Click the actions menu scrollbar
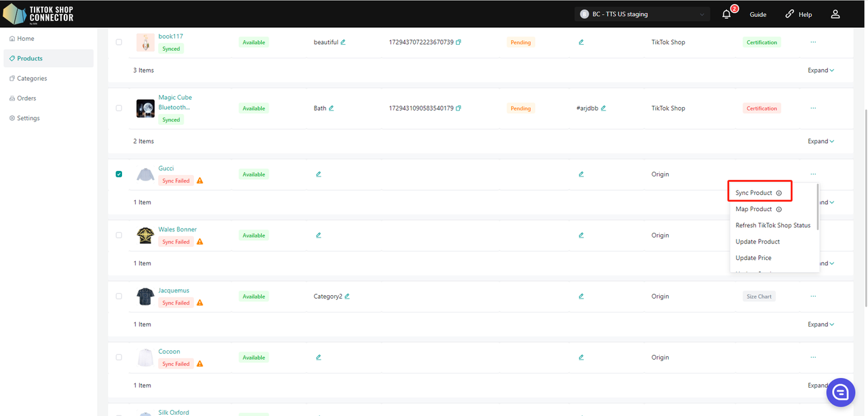Screen dimensions: 868x416 click(818, 206)
